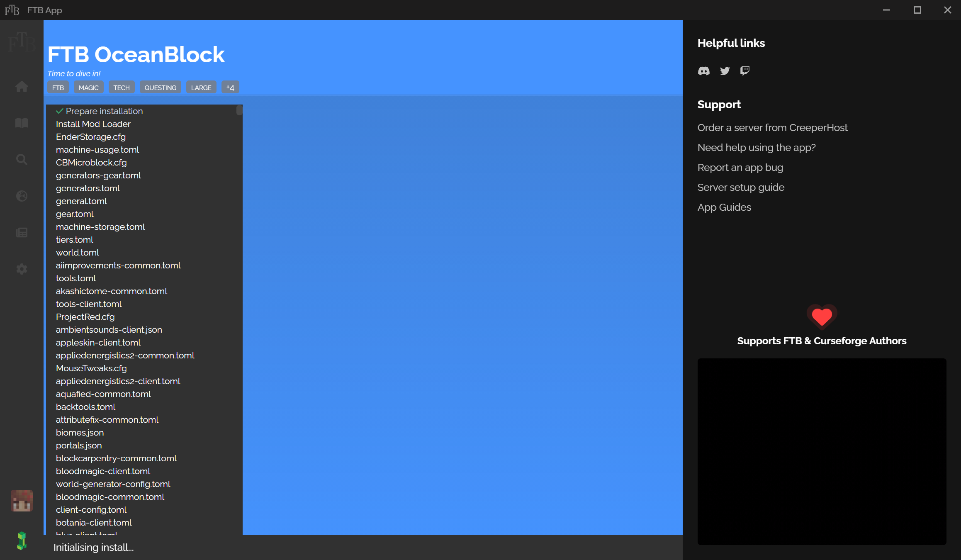The image size is (961, 560).
Task: Open the Home screen from the sidebar
Action: tap(21, 86)
